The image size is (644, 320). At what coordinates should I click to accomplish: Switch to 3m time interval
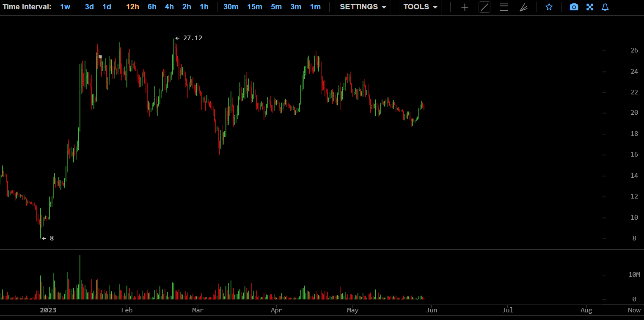pos(296,7)
